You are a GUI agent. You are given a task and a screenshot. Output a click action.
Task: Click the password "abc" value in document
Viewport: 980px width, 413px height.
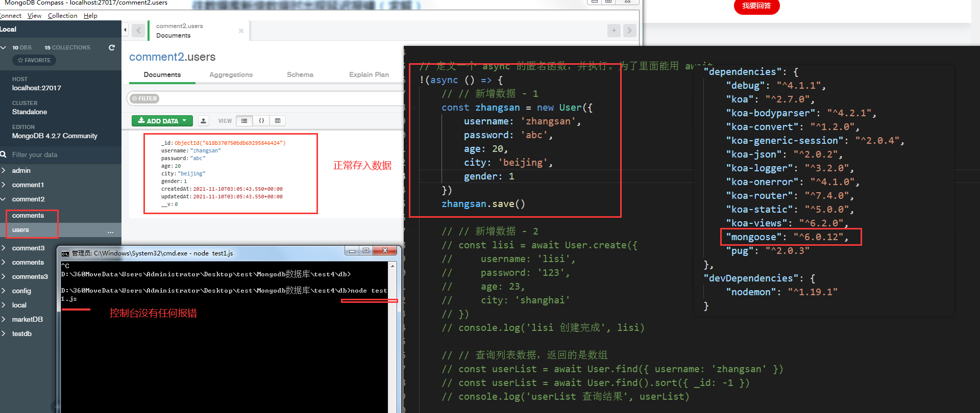point(198,158)
